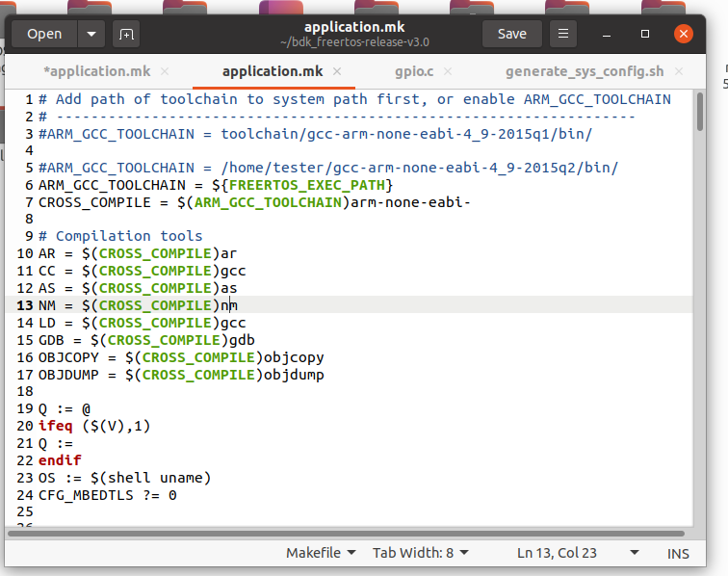Viewport: 728px width, 576px height.
Task: Expand recent files arrow beside Open
Action: pos(91,34)
